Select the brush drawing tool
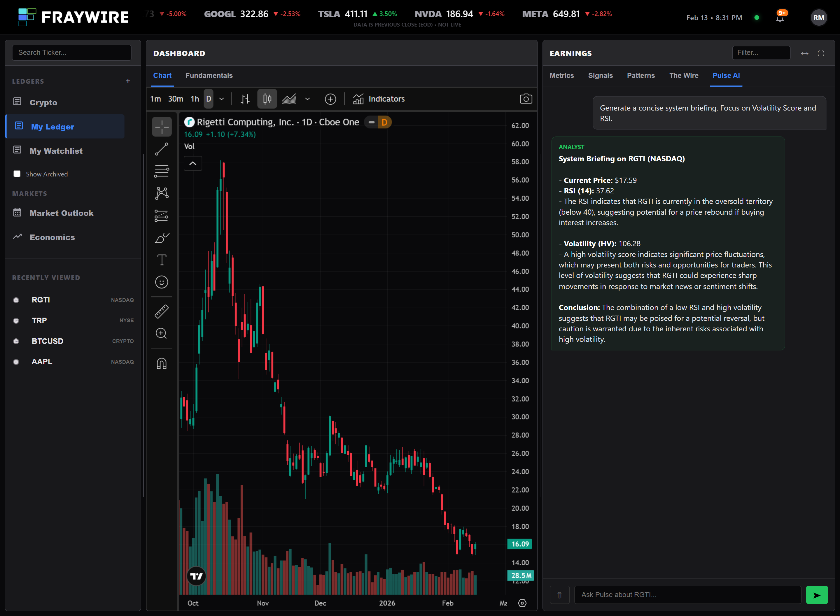This screenshot has height=616, width=840. pyautogui.click(x=162, y=238)
